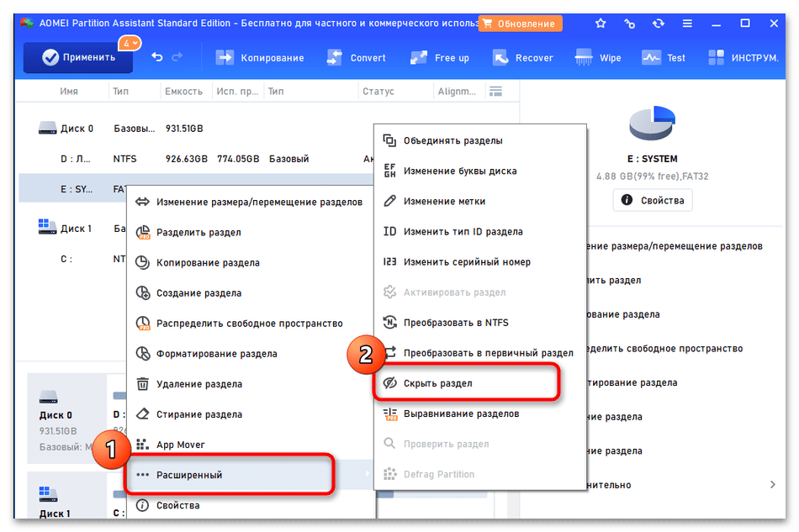The image size is (799, 532).
Task: Choose Форматирование раздела menu entry
Action: (251, 354)
